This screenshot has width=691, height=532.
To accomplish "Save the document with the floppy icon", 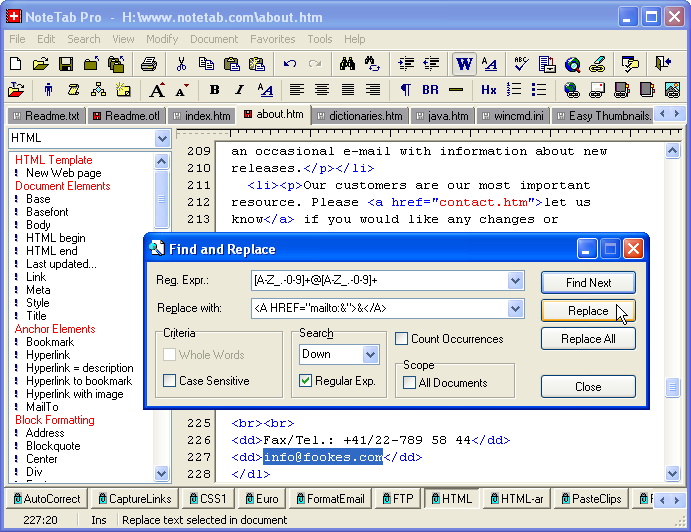I will click(x=66, y=64).
